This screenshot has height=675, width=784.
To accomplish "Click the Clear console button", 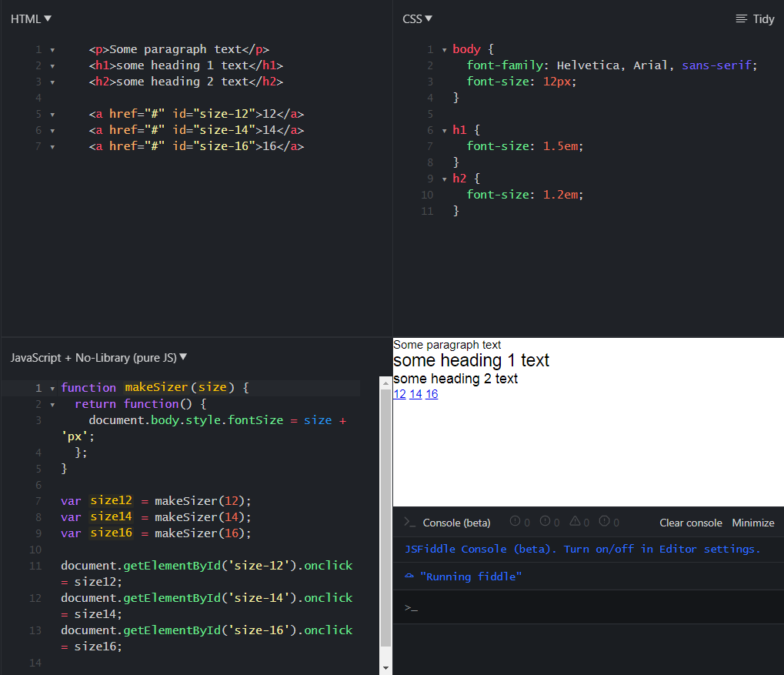I will 690,523.
